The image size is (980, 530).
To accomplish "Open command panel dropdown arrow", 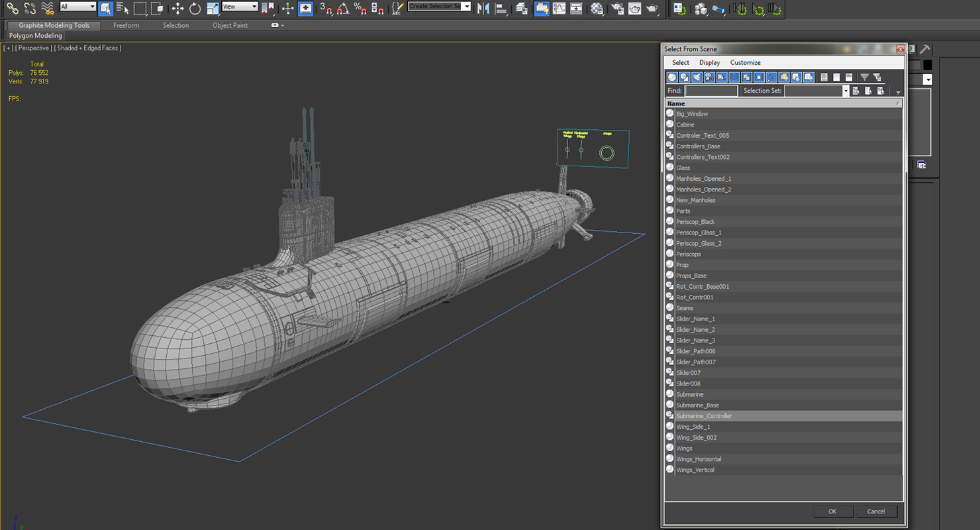I will point(928,79).
